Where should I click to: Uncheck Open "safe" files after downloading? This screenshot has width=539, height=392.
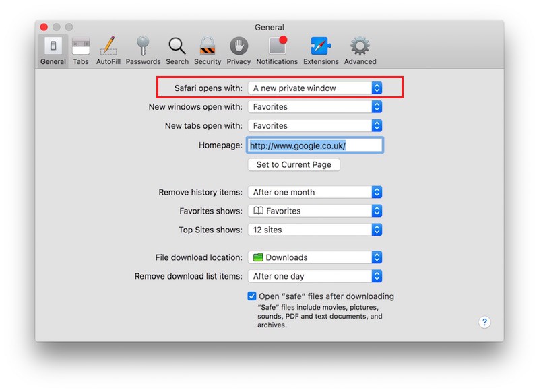click(252, 296)
